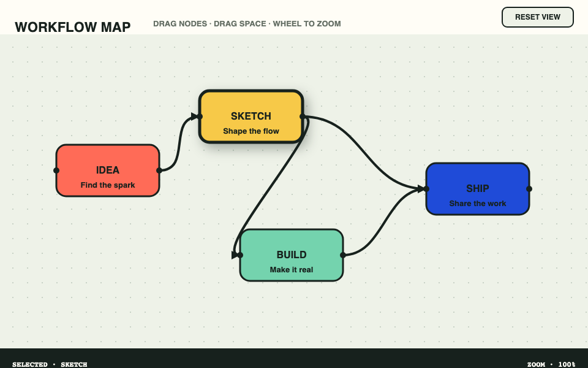Click the BUILD node's right output port

point(343,255)
